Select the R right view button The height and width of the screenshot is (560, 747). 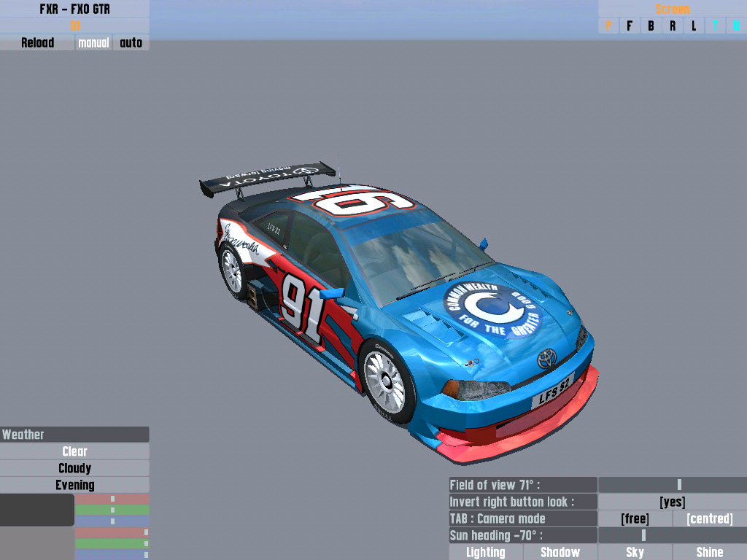coord(672,26)
